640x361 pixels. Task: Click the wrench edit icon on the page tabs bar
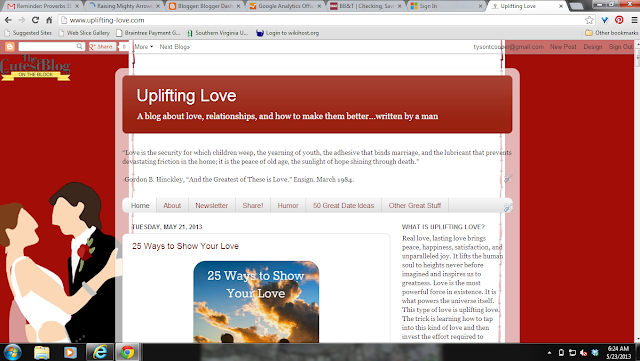[x=508, y=207]
